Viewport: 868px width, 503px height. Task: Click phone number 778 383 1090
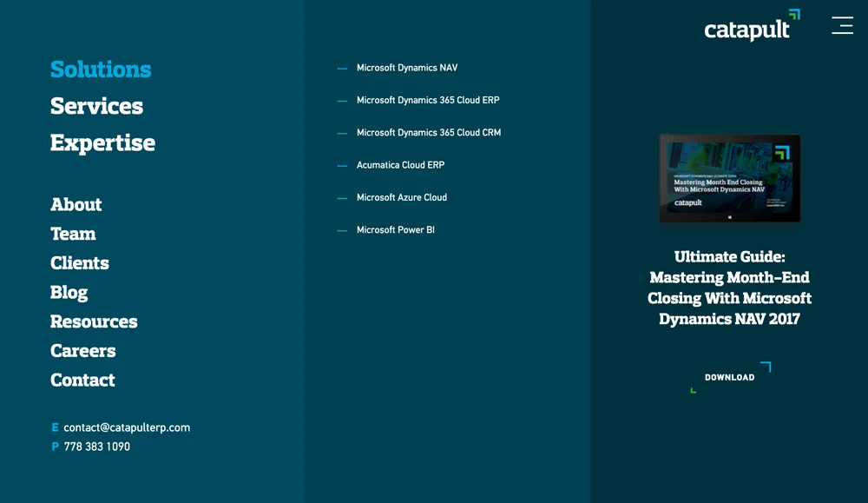coord(97,447)
